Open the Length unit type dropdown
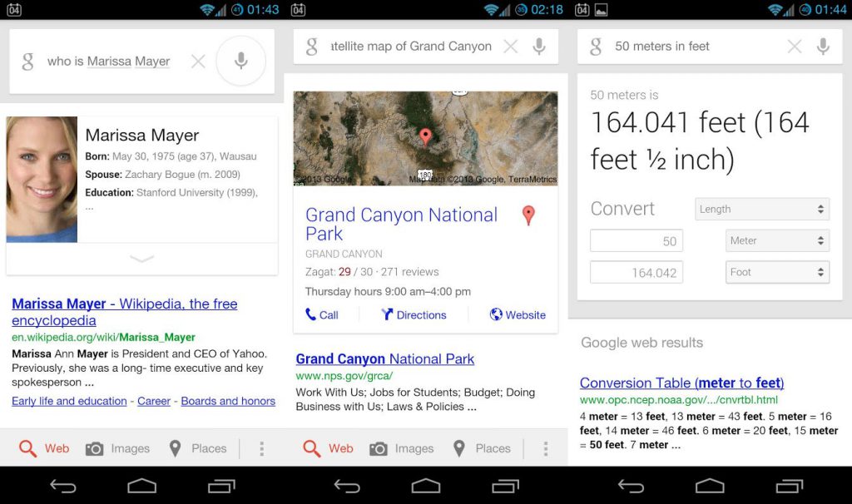The image size is (852, 504). (x=761, y=210)
